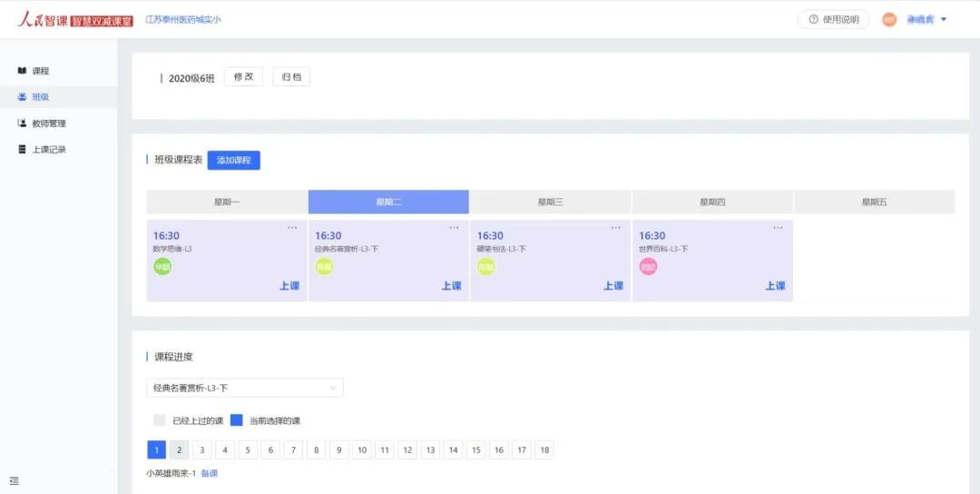Select lesson number 8
This screenshot has width=980, height=494.
pos(317,450)
